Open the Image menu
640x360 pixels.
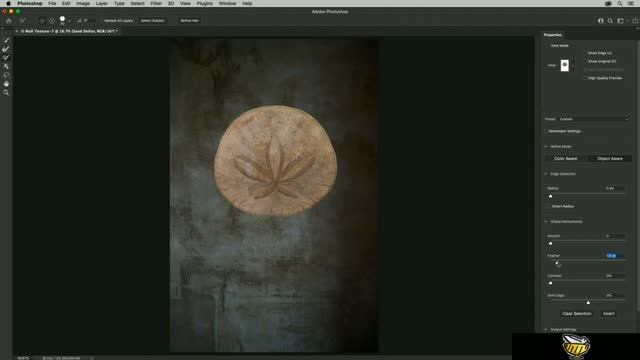pos(83,3)
